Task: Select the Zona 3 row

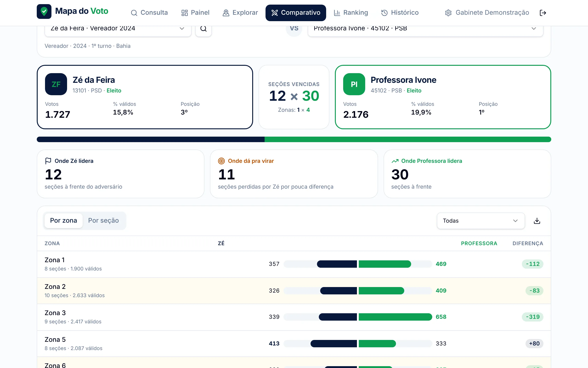Action: tap(294, 317)
